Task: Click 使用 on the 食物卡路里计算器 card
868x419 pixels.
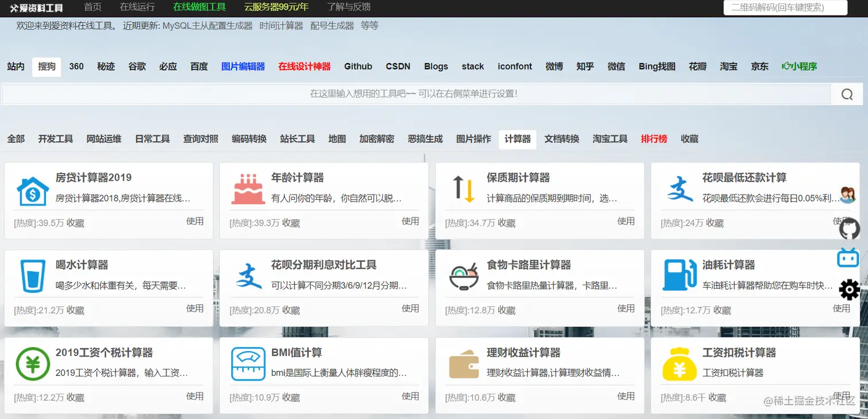Action: coord(626,308)
